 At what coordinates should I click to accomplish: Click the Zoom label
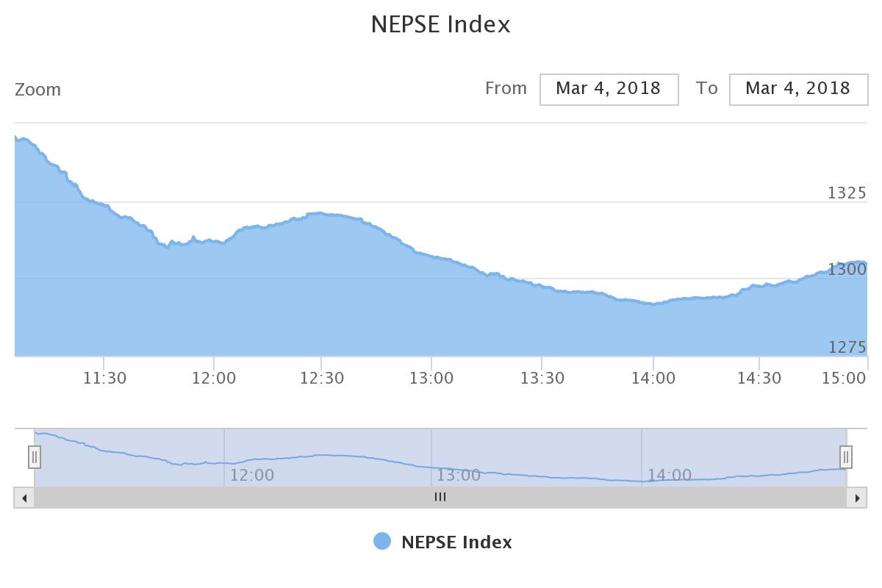(x=38, y=90)
